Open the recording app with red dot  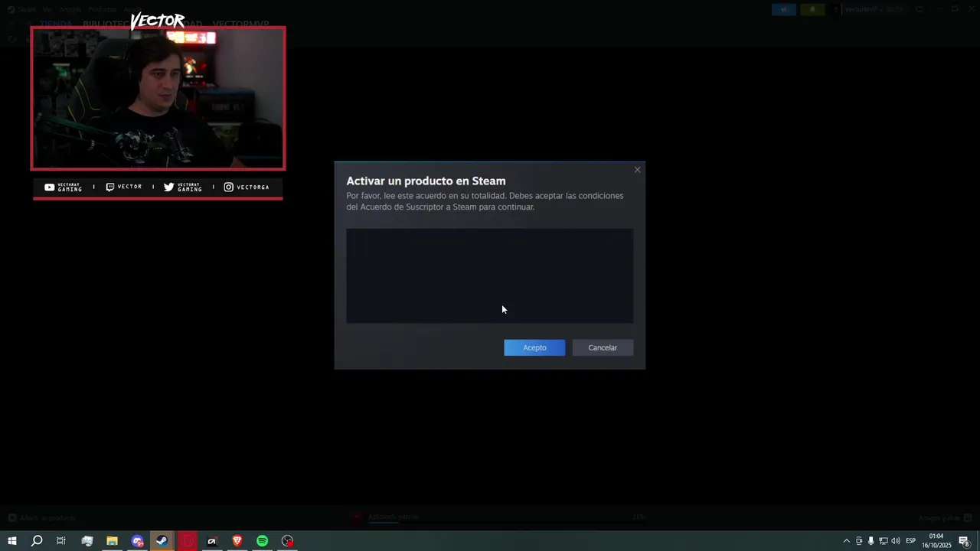click(x=288, y=541)
